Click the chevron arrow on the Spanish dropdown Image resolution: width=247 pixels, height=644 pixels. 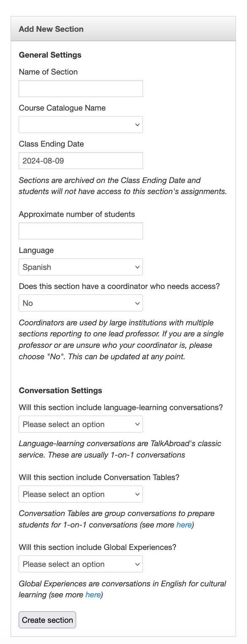(x=137, y=267)
